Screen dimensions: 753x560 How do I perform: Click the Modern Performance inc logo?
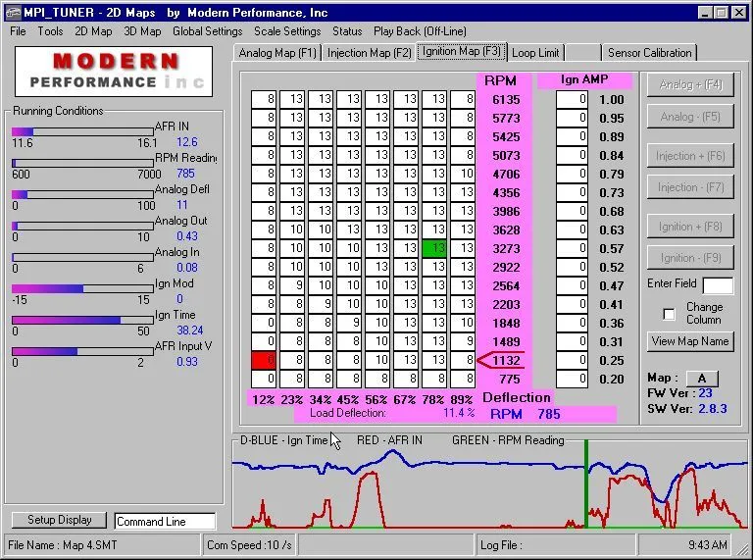(114, 71)
